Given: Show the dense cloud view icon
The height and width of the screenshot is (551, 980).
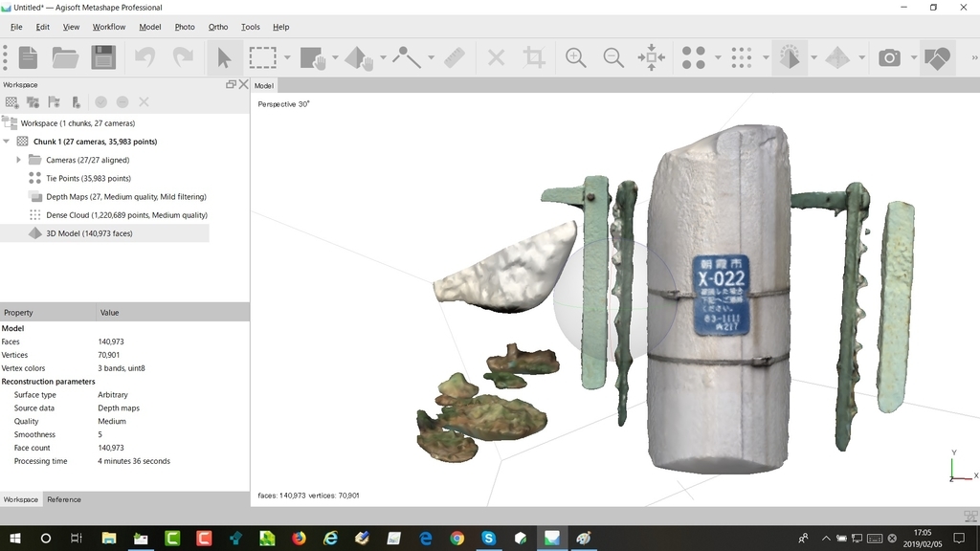Looking at the screenshot, I should 742,57.
